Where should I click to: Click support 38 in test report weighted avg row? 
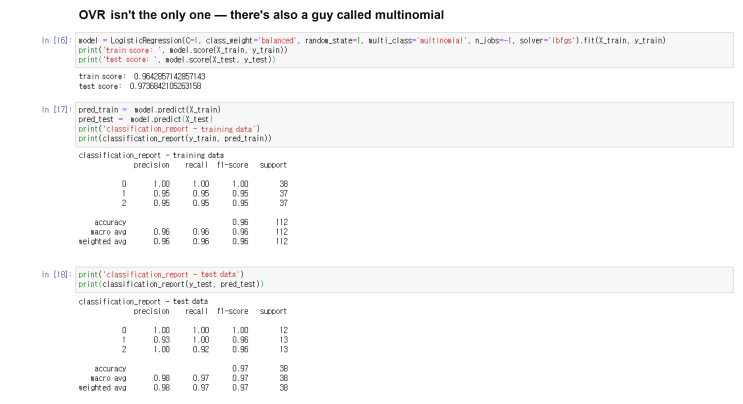coord(283,388)
